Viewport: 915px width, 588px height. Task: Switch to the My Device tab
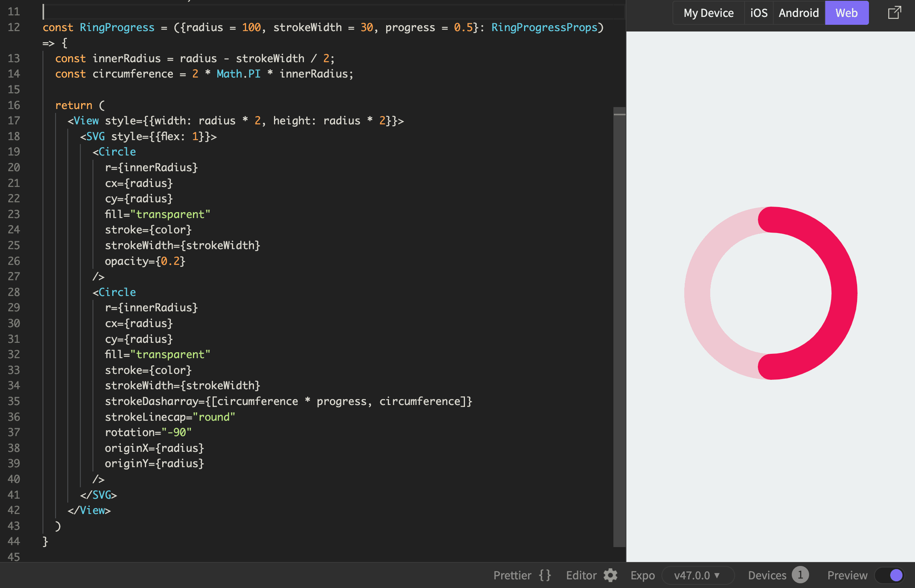tap(708, 13)
